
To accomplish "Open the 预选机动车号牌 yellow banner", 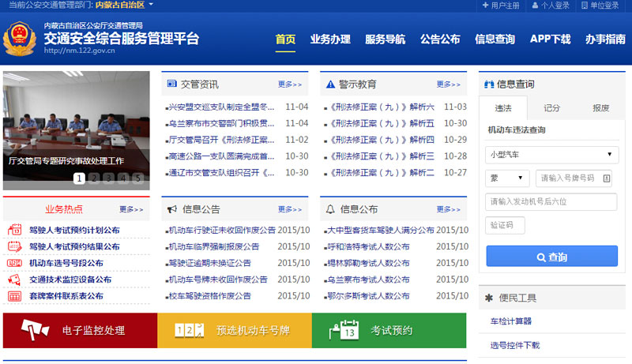I will 235,330.
